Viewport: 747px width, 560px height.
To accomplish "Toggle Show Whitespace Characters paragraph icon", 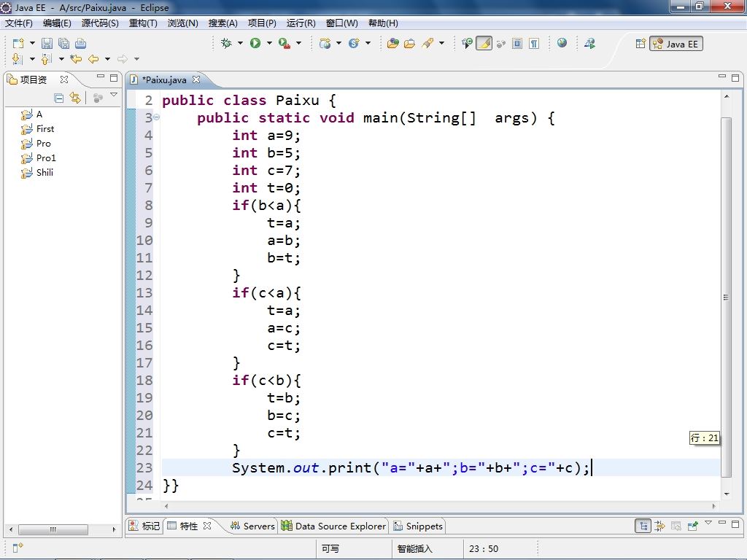I will 534,44.
